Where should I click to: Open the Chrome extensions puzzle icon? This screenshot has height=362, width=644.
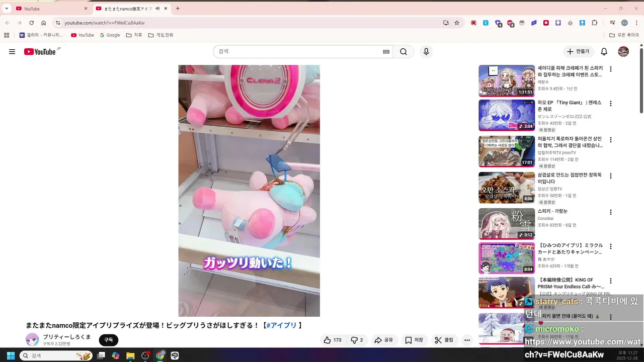595,23
